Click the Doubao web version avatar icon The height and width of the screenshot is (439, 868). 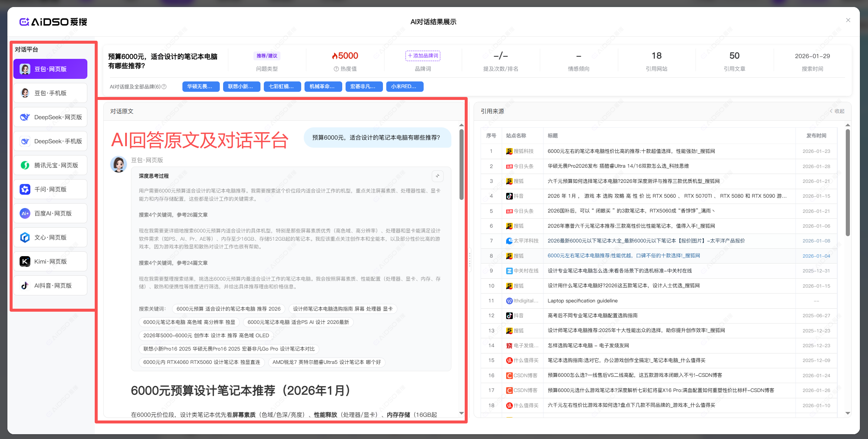tap(25, 69)
